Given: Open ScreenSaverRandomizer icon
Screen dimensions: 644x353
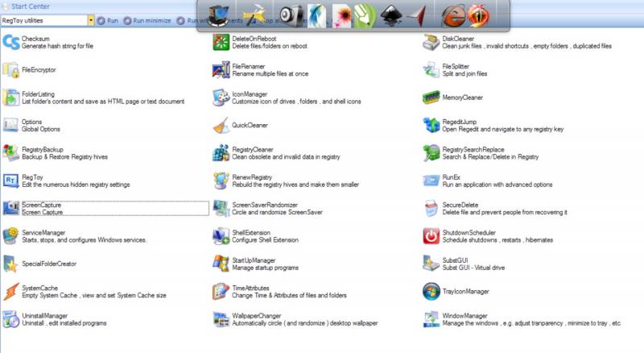Looking at the screenshot, I should tap(221, 208).
